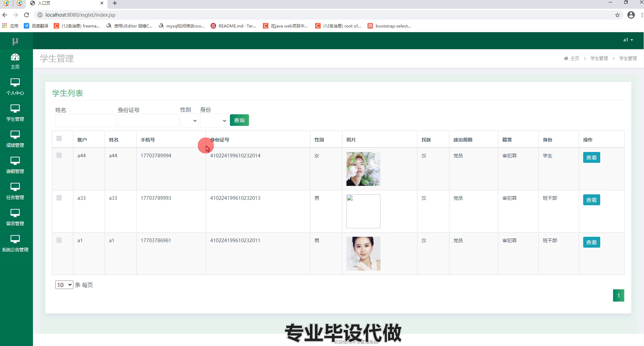Click 查看 for student a44
The width and height of the screenshot is (644, 346).
[x=591, y=157]
